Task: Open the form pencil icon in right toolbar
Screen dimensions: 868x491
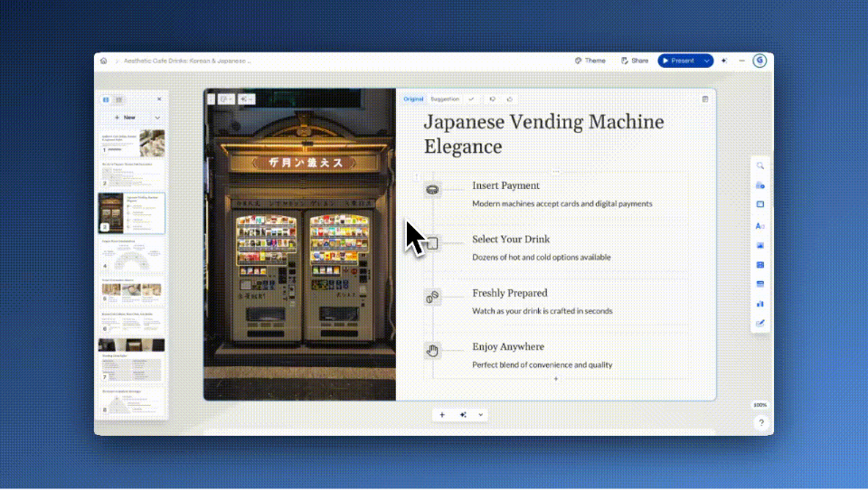Action: point(760,324)
